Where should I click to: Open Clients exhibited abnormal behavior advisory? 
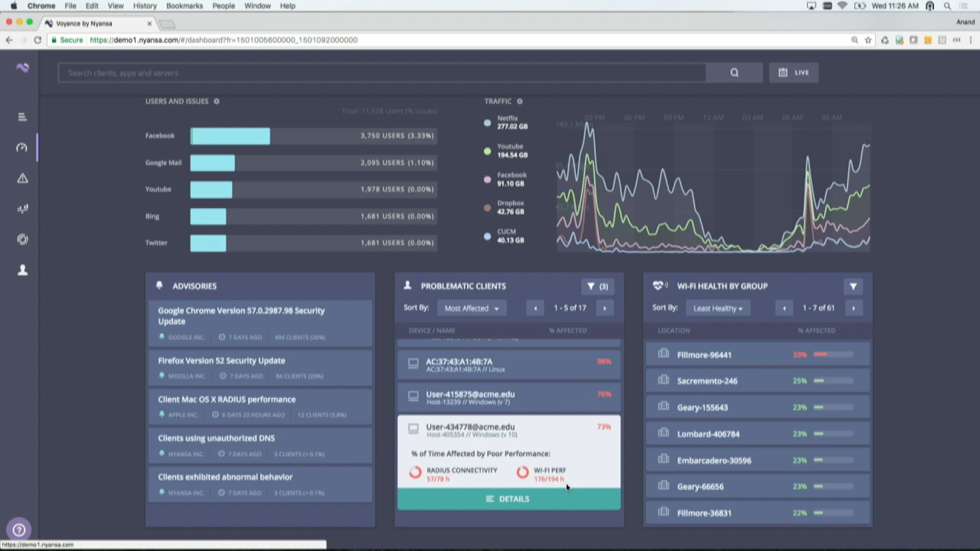(260, 484)
